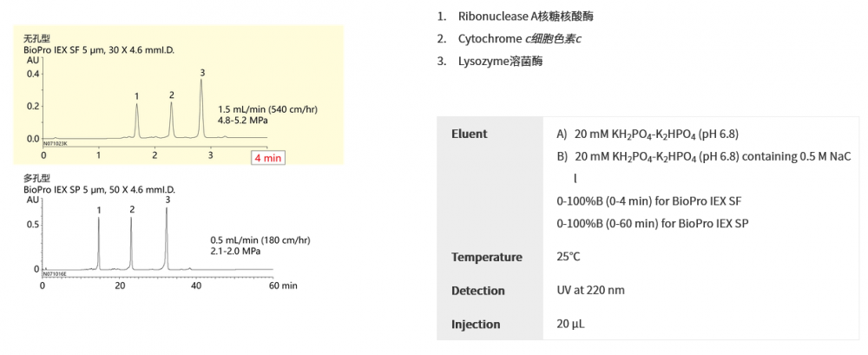This screenshot has height=355, width=868.
Task: Click peak 3 label on the BioPro IEX SP chromatogram
Action: tap(168, 200)
